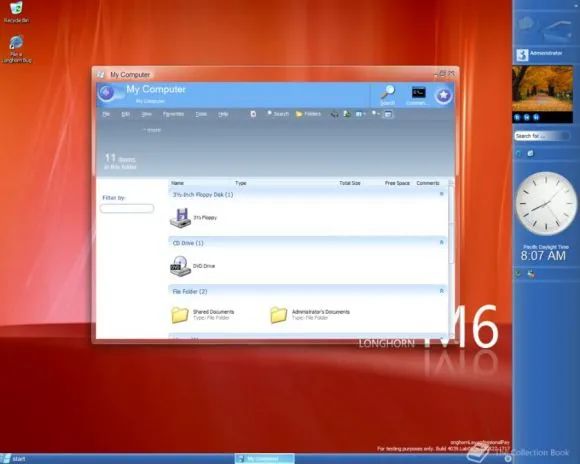Click My Computer taskbar button
The width and height of the screenshot is (580, 464).
pyautogui.click(x=264, y=459)
